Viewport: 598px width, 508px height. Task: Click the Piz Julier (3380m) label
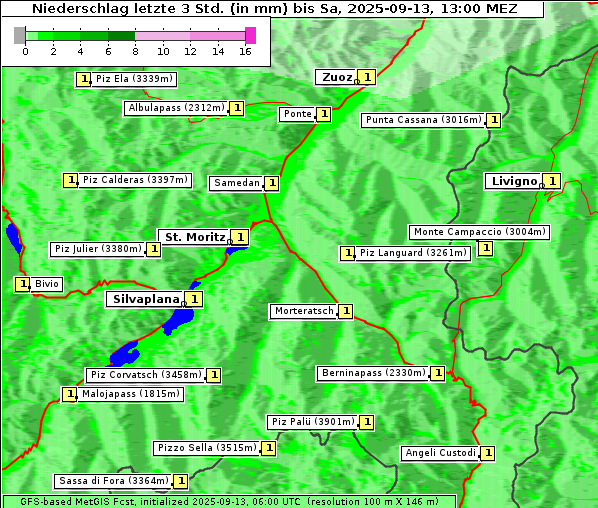pos(98,249)
